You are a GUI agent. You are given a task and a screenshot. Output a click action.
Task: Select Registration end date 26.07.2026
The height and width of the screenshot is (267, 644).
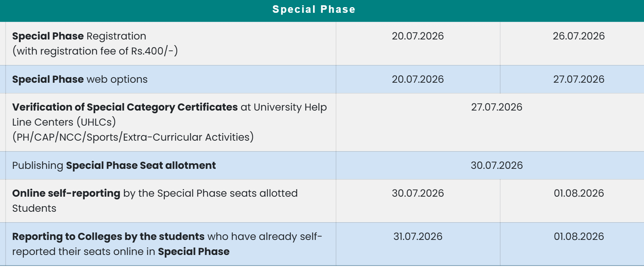point(579,36)
